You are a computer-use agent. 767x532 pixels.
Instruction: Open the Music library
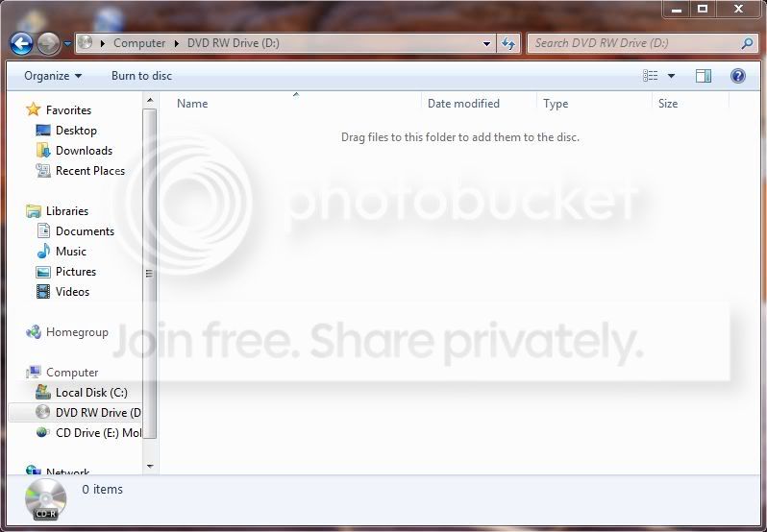coord(71,251)
